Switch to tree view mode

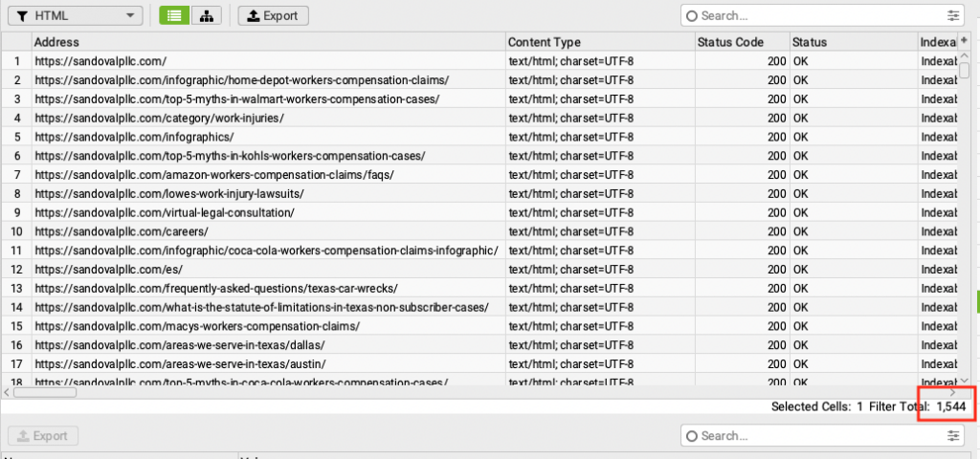206,15
